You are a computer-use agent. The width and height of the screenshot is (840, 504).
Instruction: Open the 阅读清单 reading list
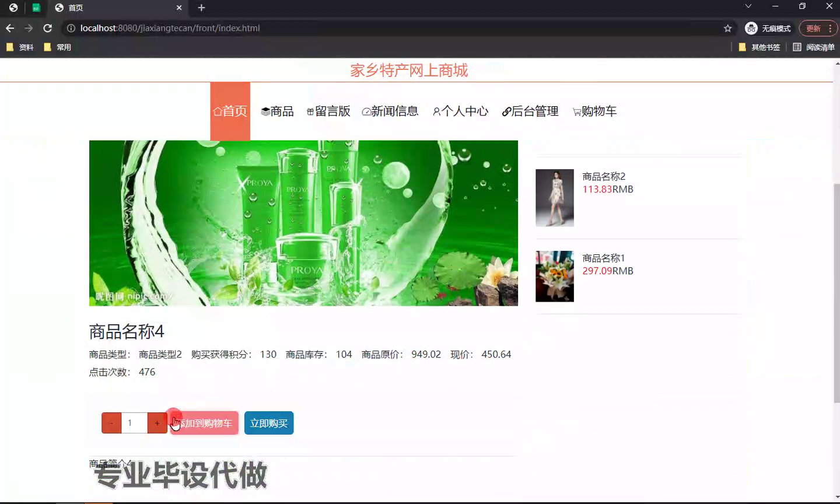814,47
